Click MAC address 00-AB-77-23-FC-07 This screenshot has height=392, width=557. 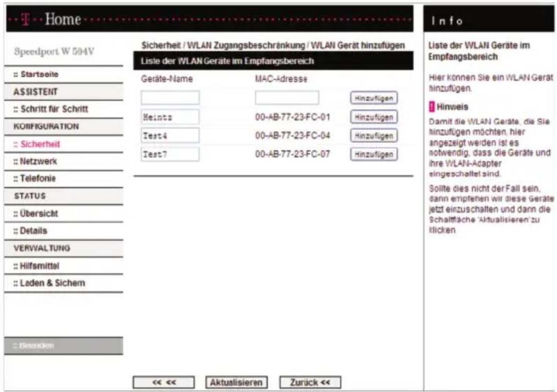pos(293,154)
